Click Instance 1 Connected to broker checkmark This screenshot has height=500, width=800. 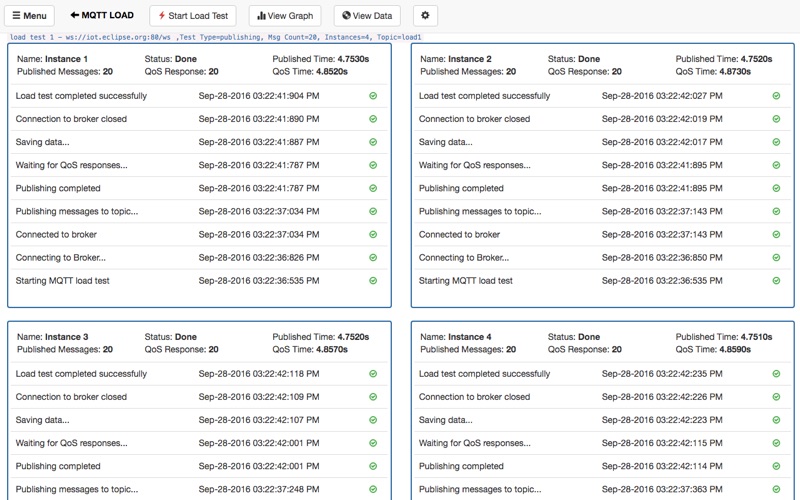click(x=373, y=235)
